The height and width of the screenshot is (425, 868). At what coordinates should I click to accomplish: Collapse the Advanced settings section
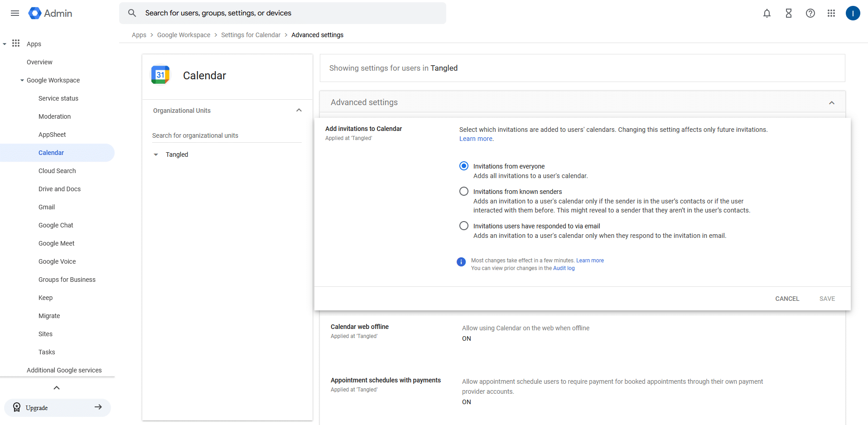[831, 103]
